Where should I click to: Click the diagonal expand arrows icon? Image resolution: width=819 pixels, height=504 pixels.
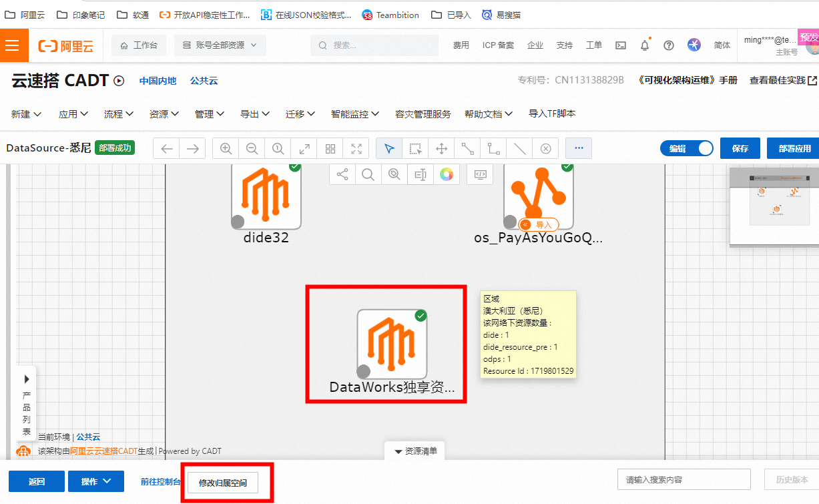pos(304,148)
